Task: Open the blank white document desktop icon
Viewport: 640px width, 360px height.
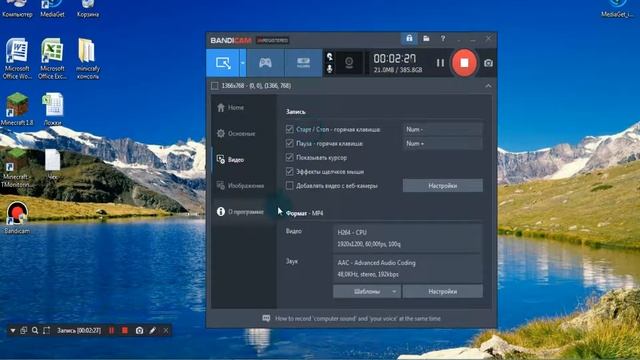Action: click(x=53, y=164)
